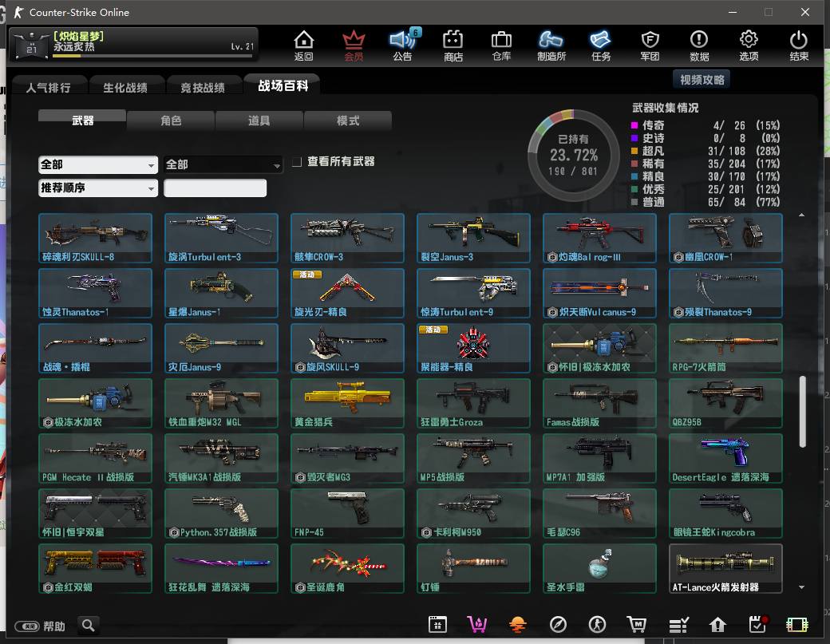830x644 pixels.
Task: Switch to the 人气排行 tab
Action: tap(48, 88)
